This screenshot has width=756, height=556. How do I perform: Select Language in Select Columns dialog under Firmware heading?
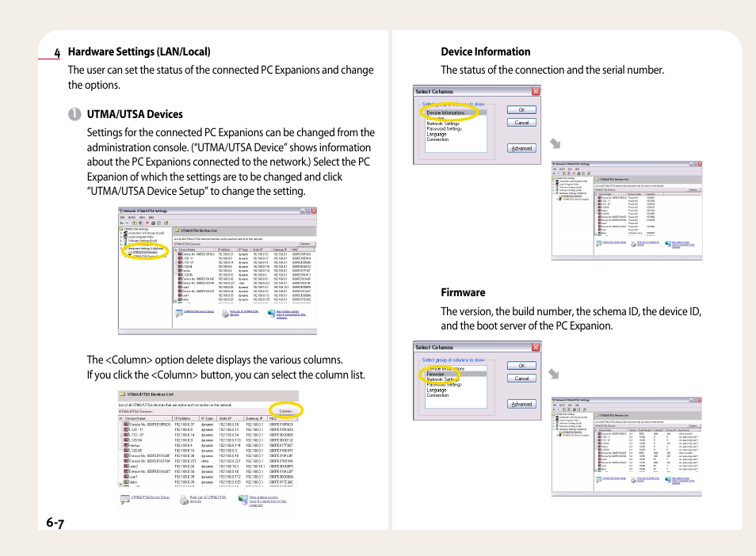[437, 390]
